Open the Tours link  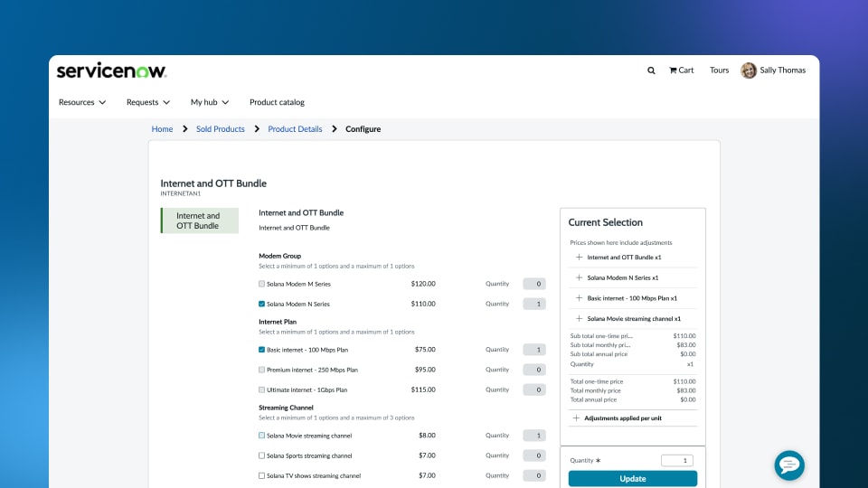click(719, 70)
